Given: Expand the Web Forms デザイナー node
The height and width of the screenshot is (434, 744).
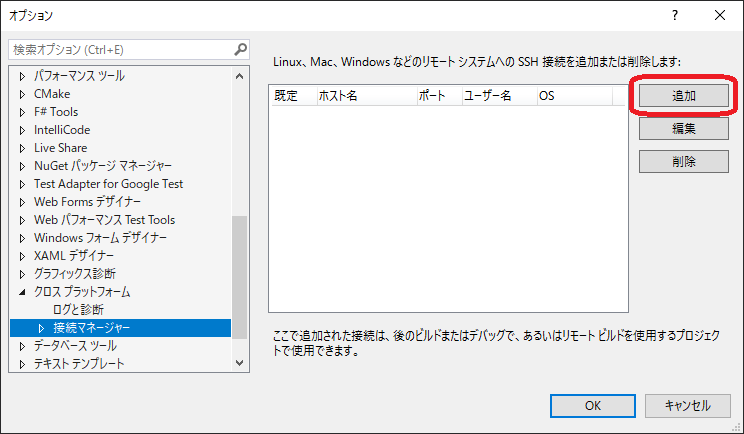Looking at the screenshot, I should click(x=22, y=202).
